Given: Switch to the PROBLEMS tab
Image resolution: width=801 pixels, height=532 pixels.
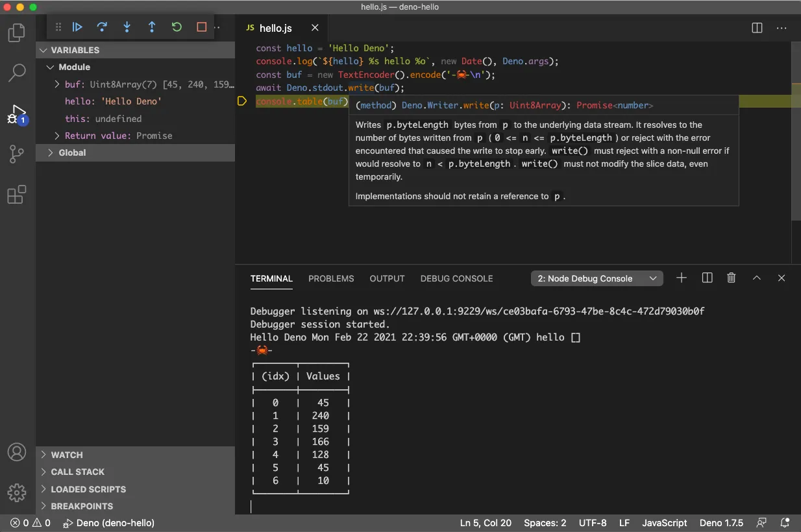Looking at the screenshot, I should (x=331, y=278).
